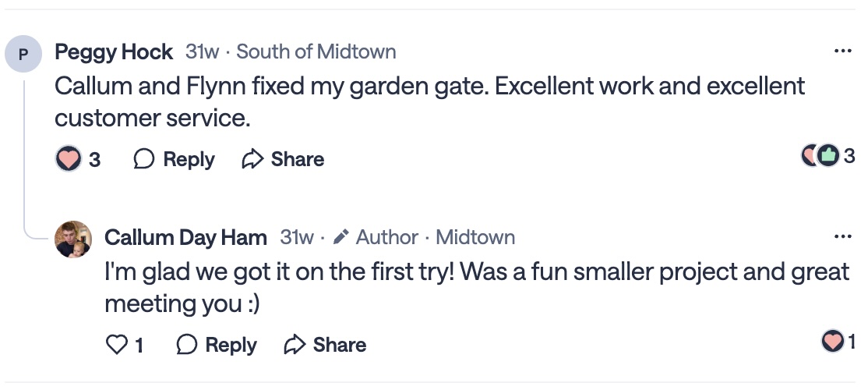Reply to Peggy Hock's comment

coord(175,159)
